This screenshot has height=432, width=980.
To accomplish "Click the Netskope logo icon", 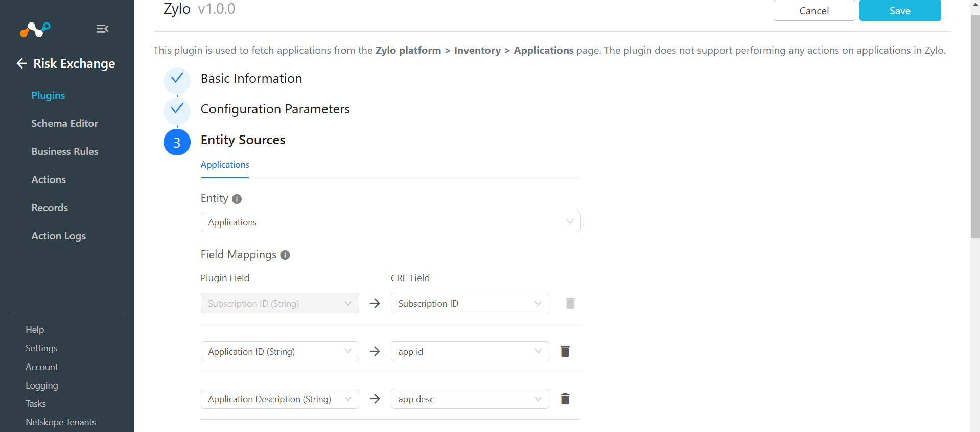I will tap(35, 30).
